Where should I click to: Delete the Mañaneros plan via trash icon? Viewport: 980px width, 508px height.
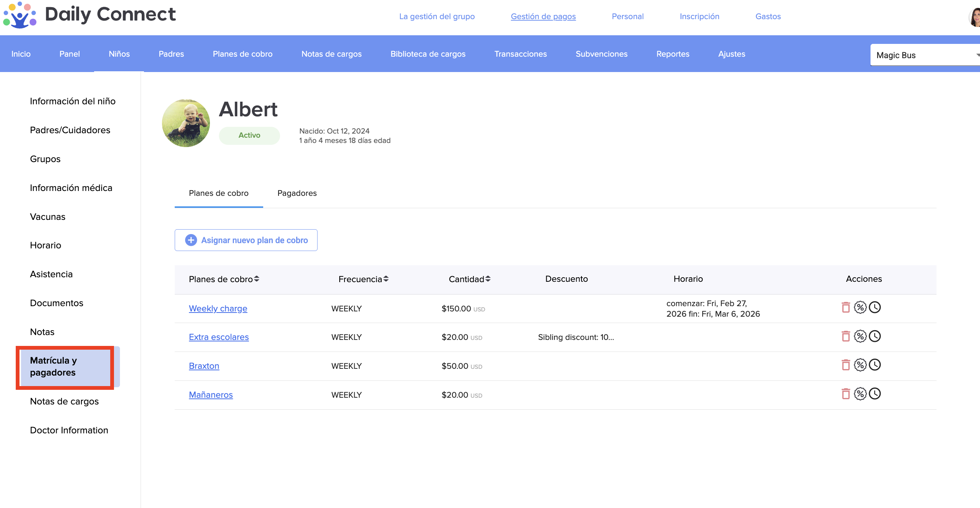(x=845, y=394)
